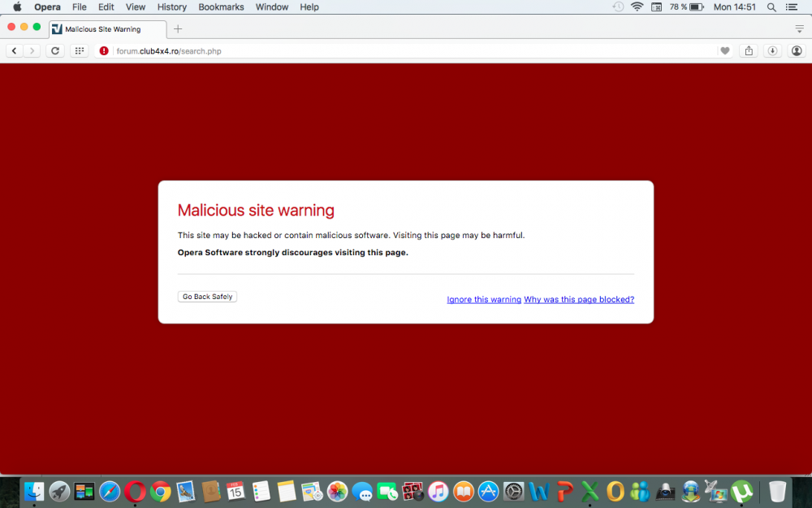
Task: Open uTorrent from the dock
Action: coord(742,491)
